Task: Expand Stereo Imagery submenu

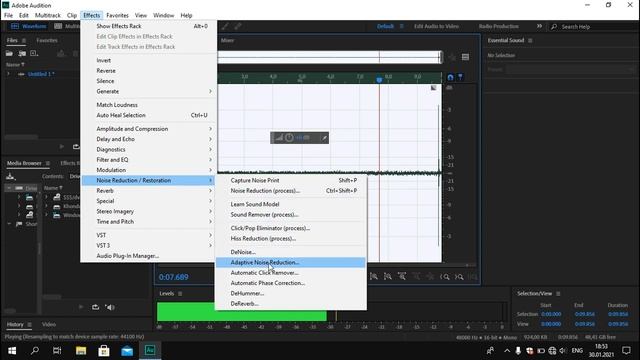Action: coord(149,211)
